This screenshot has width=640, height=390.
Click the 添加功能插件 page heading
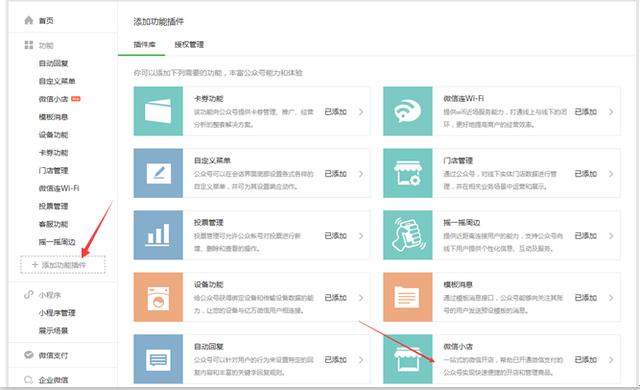tap(158, 22)
